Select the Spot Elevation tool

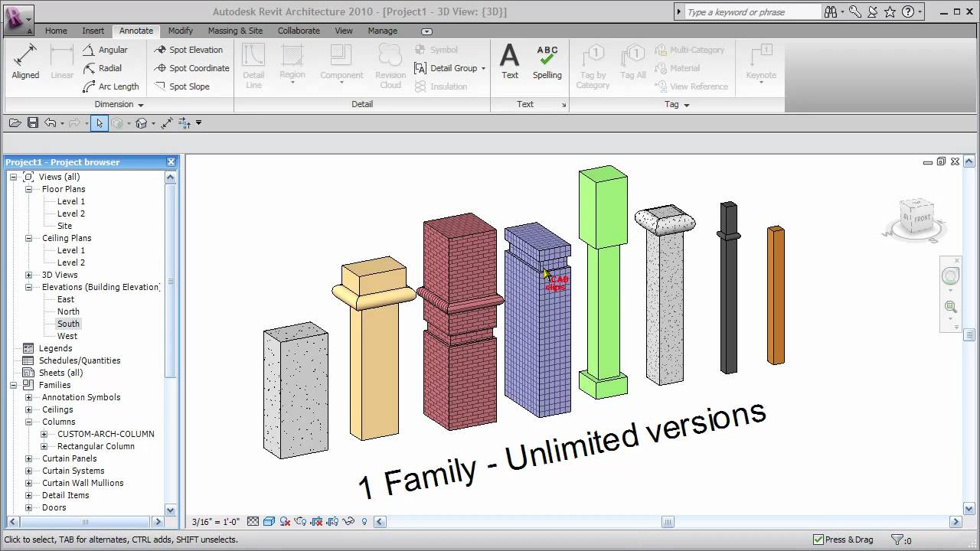tap(190, 49)
